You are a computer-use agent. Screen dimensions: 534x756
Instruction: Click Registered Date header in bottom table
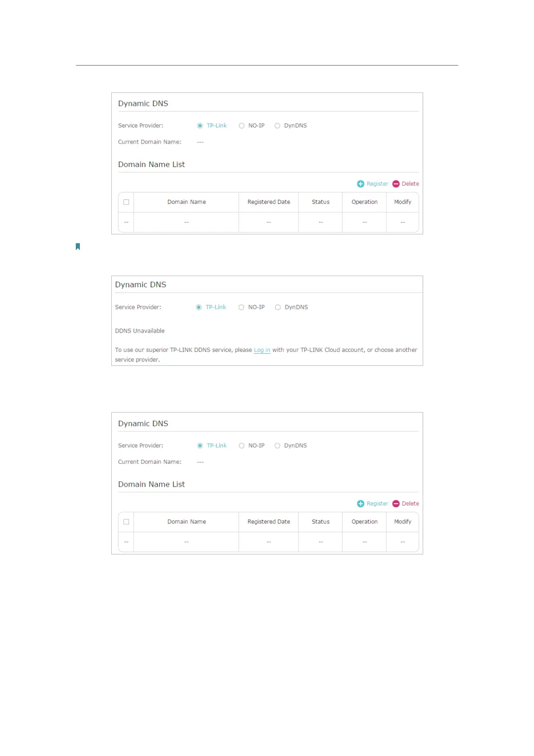(269, 522)
